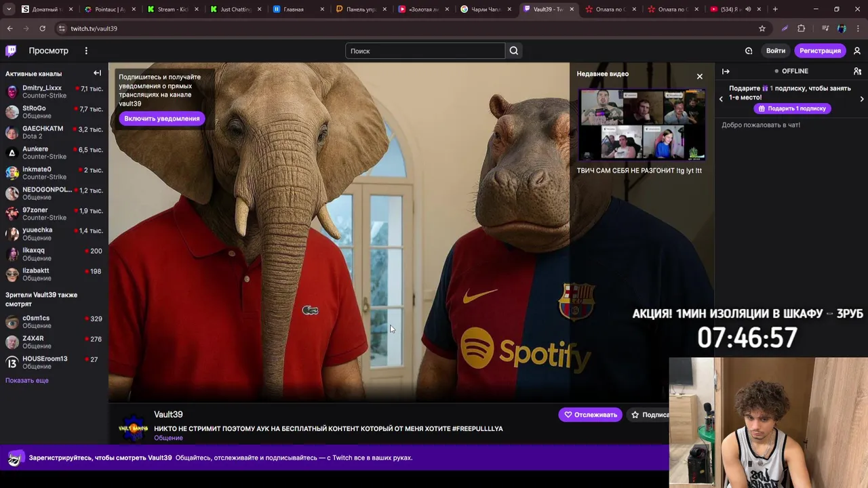The width and height of the screenshot is (868, 488).
Task: Open lizabaktt channel in sidebar
Action: click(x=54, y=274)
